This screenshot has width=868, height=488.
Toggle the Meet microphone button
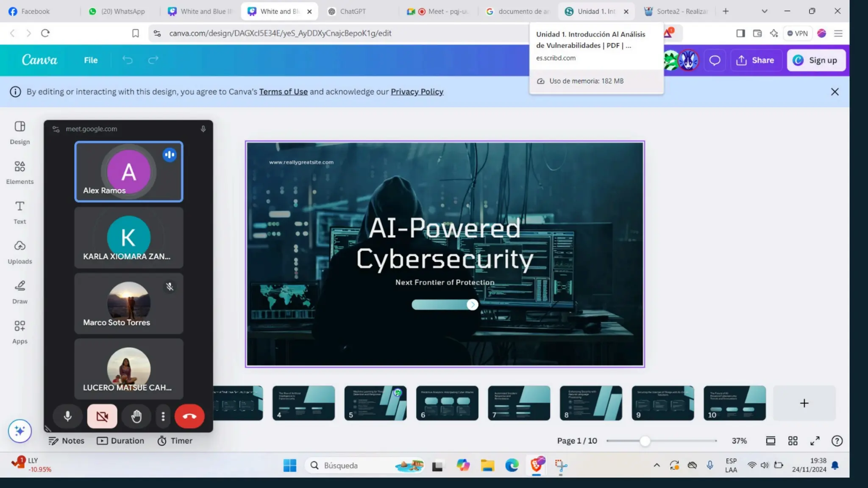click(x=67, y=416)
